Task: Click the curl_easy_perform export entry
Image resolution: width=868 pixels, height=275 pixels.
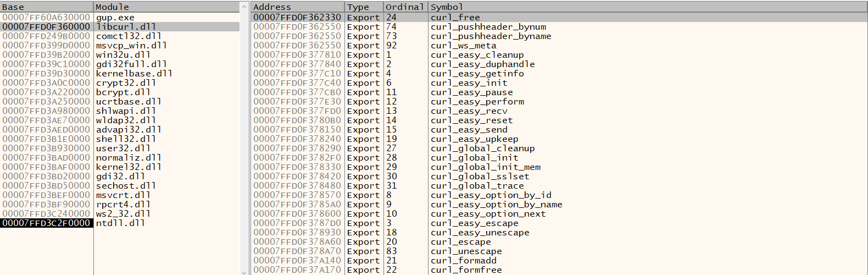Action: (x=477, y=102)
